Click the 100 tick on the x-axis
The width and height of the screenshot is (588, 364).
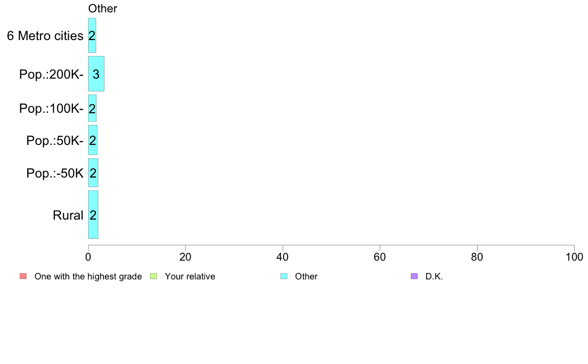[574, 257]
